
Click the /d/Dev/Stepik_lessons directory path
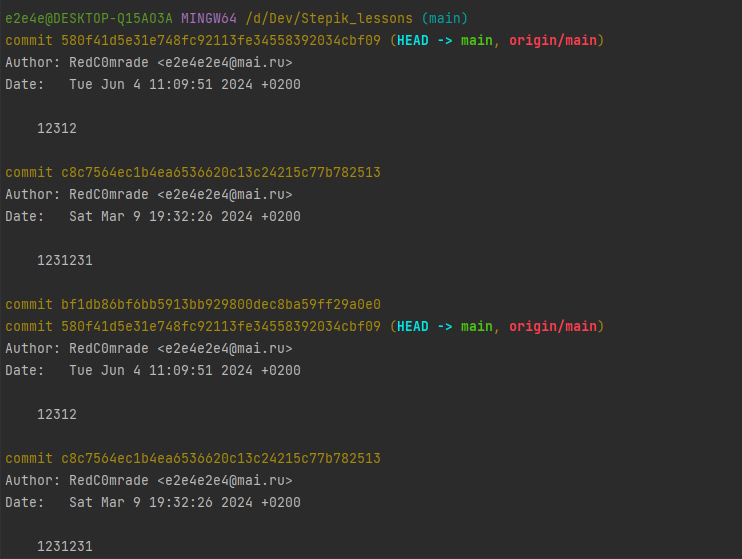(316, 18)
